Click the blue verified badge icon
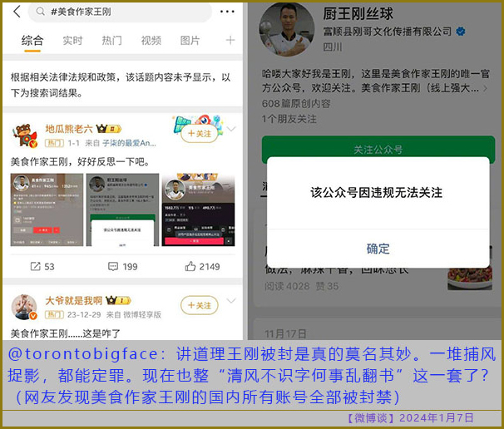Image resolution: width=504 pixels, height=429 pixels. click(461, 31)
